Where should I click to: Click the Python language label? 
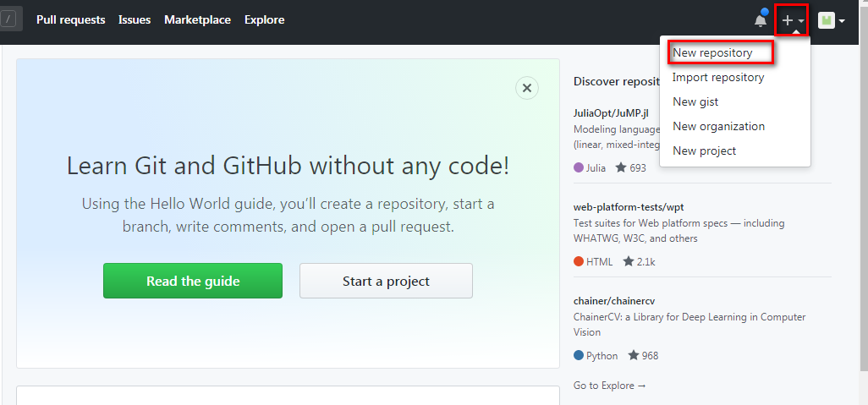pyautogui.click(x=596, y=356)
